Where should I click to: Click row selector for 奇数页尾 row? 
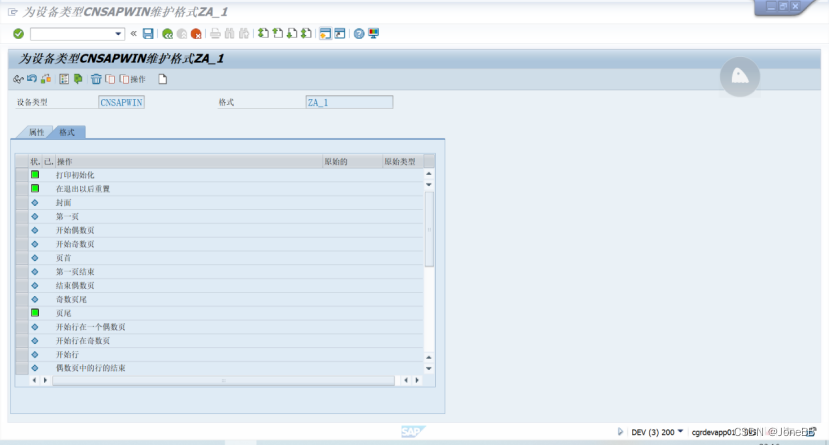click(22, 299)
